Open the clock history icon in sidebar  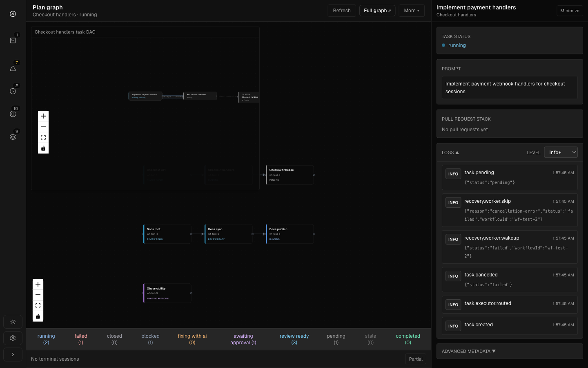(x=13, y=91)
